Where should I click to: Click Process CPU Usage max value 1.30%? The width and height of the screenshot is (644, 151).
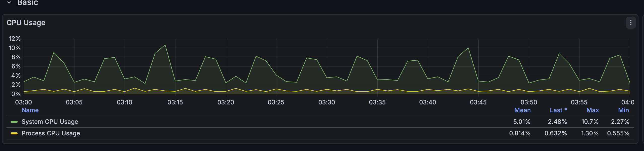[x=590, y=133]
